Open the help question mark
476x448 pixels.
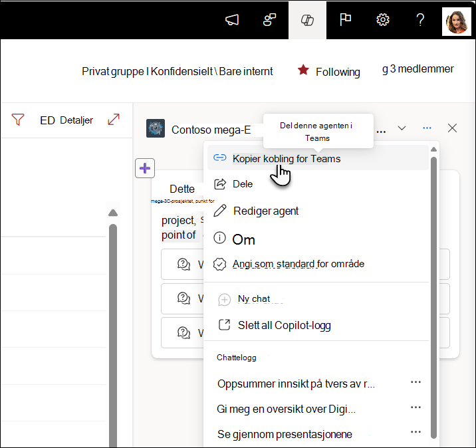coord(420,20)
